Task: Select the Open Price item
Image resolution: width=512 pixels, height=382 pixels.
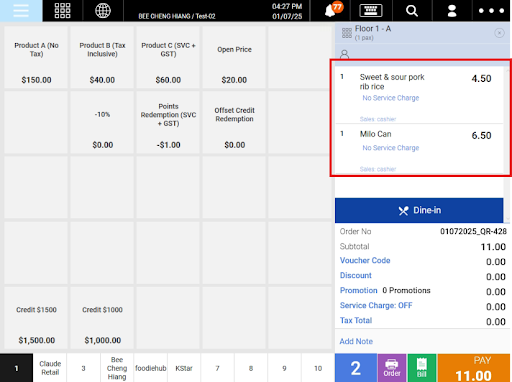Action: 234,57
